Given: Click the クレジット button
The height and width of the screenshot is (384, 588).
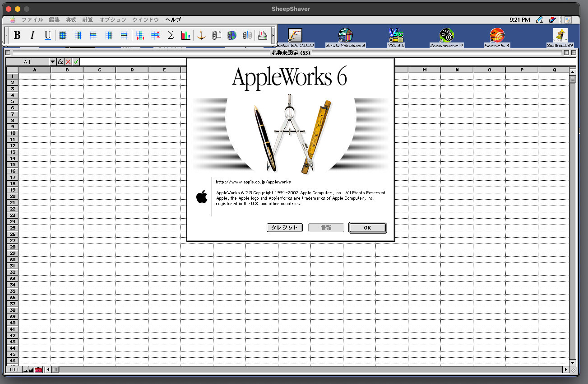Looking at the screenshot, I should (284, 228).
